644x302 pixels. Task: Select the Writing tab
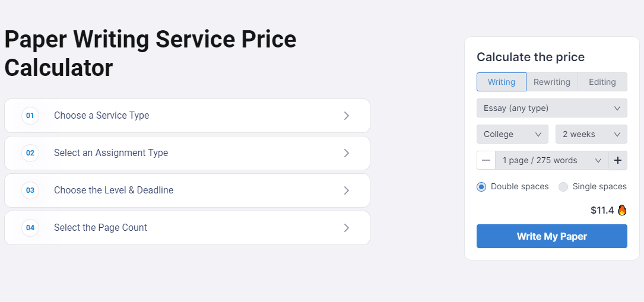click(x=501, y=82)
